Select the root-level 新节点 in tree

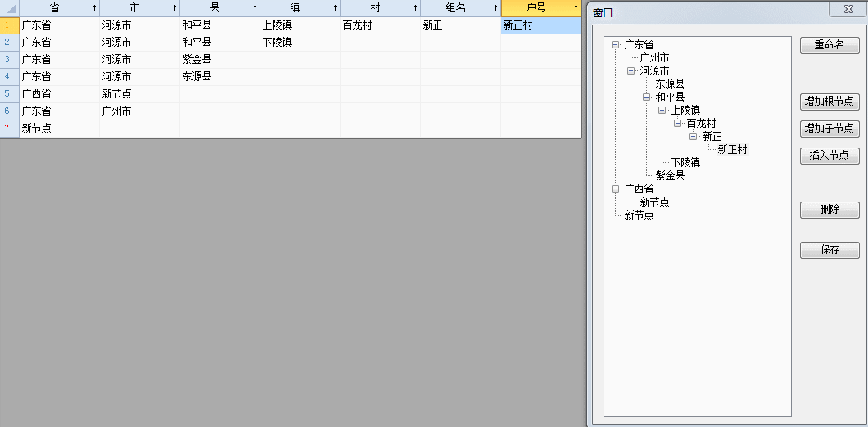pos(639,216)
